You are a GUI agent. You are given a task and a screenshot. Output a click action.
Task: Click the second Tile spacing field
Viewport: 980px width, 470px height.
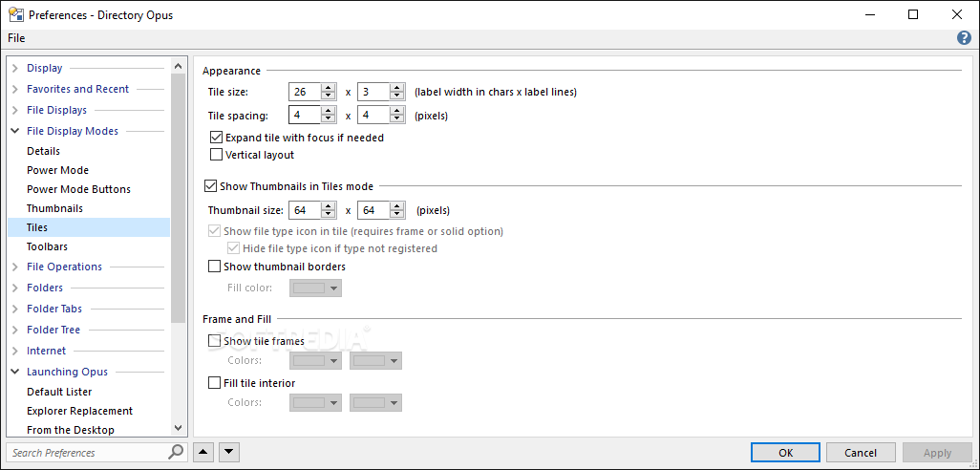(373, 115)
